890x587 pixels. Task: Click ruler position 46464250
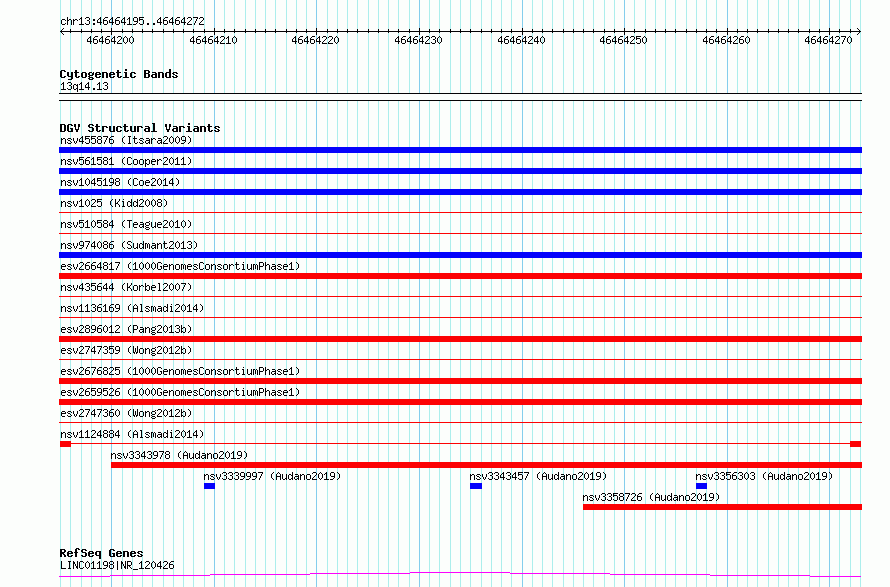click(x=624, y=40)
